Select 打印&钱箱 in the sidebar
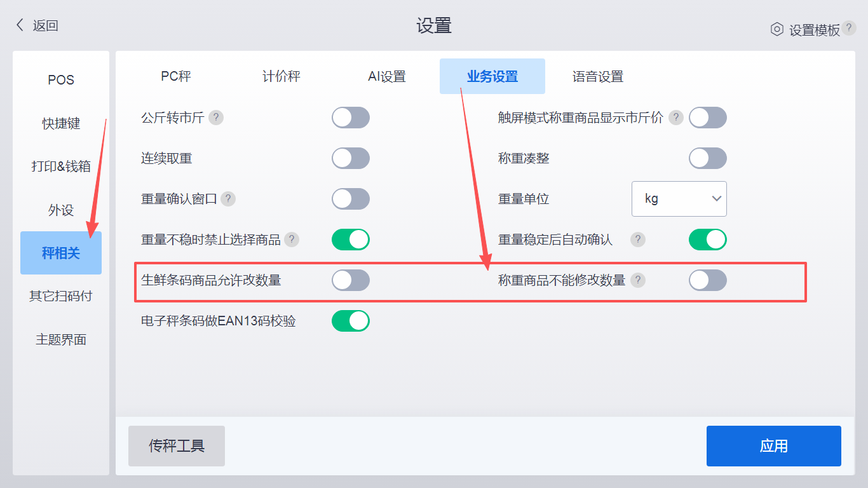 click(x=61, y=166)
